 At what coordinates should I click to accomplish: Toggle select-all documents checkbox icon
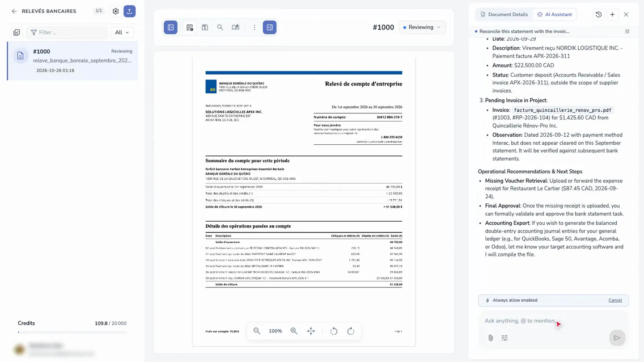coord(17,32)
